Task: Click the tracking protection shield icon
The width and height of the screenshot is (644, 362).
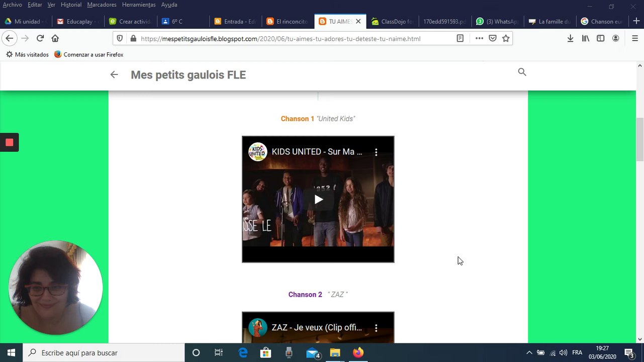Action: pyautogui.click(x=120, y=38)
